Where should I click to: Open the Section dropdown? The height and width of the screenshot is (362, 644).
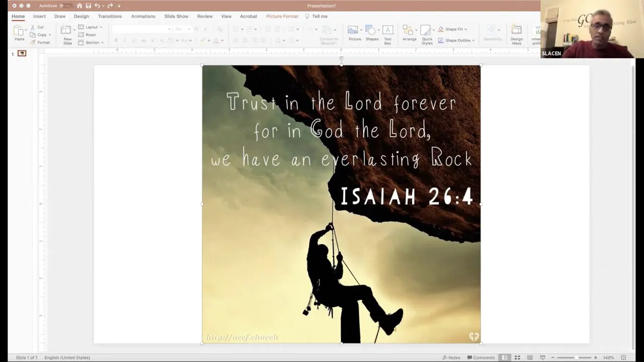pos(91,42)
